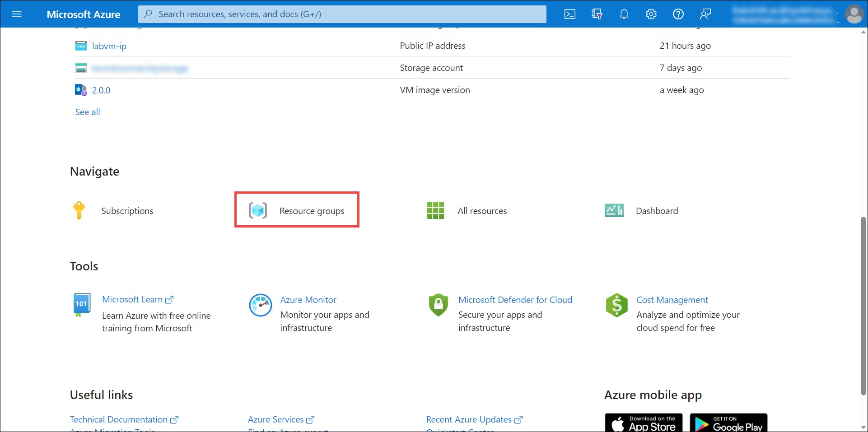Click the Resource groups cube icon
868x432 pixels.
click(258, 210)
